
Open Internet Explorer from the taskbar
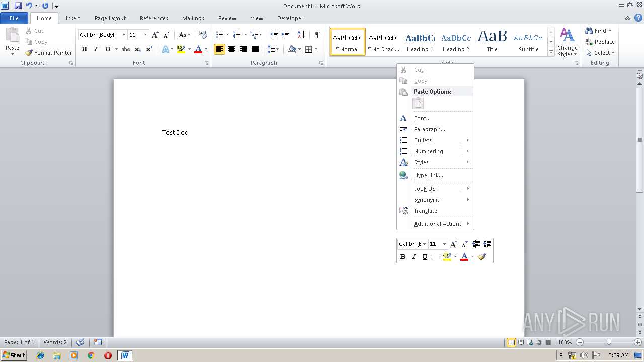coord(40,355)
